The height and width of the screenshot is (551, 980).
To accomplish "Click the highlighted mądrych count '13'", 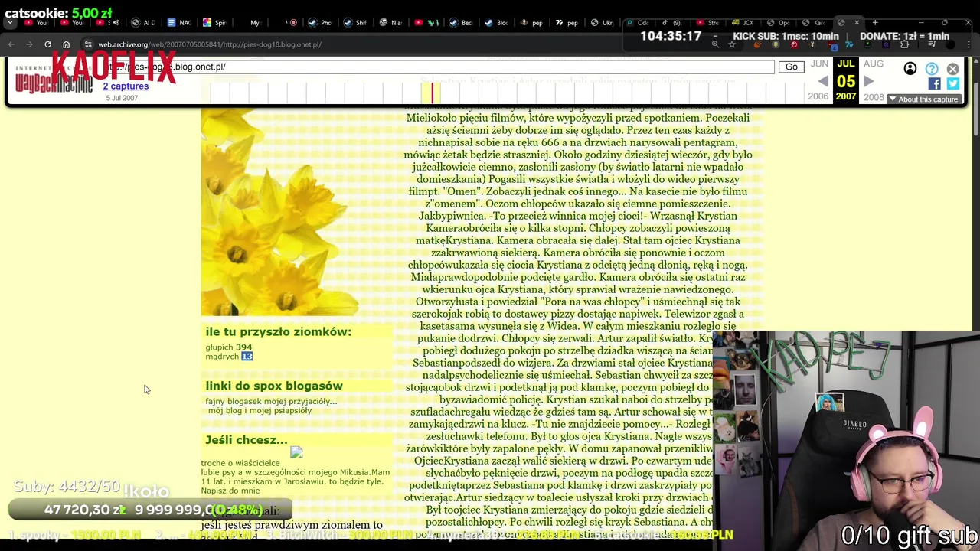I will [247, 356].
